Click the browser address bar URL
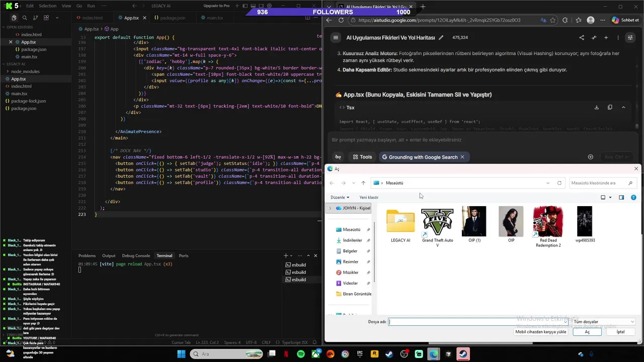The width and height of the screenshot is (644, 362). point(440,20)
